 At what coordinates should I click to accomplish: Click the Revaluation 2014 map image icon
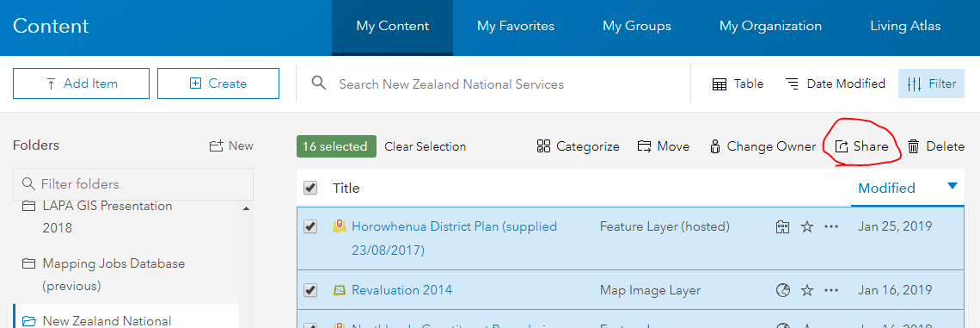(340, 290)
